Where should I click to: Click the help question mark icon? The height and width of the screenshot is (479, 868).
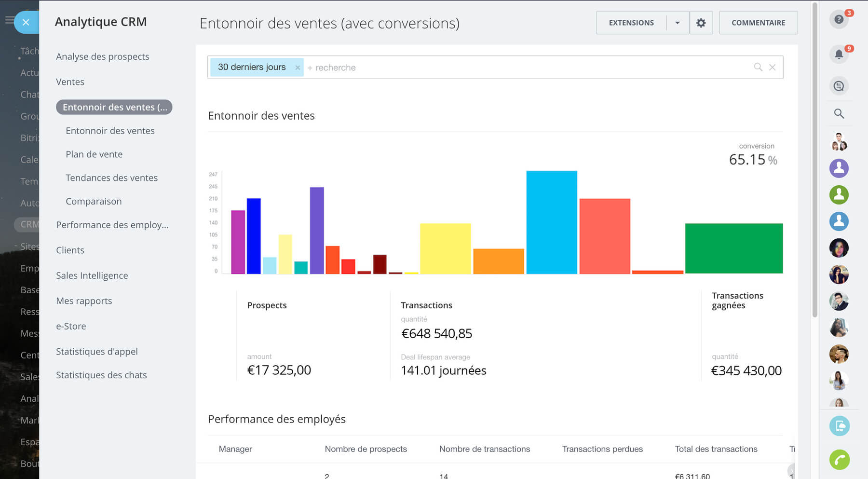(839, 19)
